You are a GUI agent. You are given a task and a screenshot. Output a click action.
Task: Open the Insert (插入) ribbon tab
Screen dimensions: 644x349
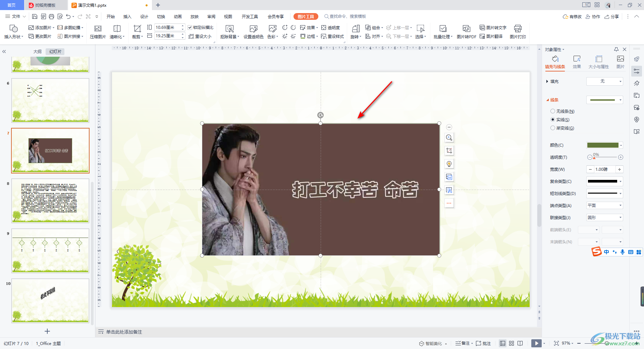click(x=127, y=16)
